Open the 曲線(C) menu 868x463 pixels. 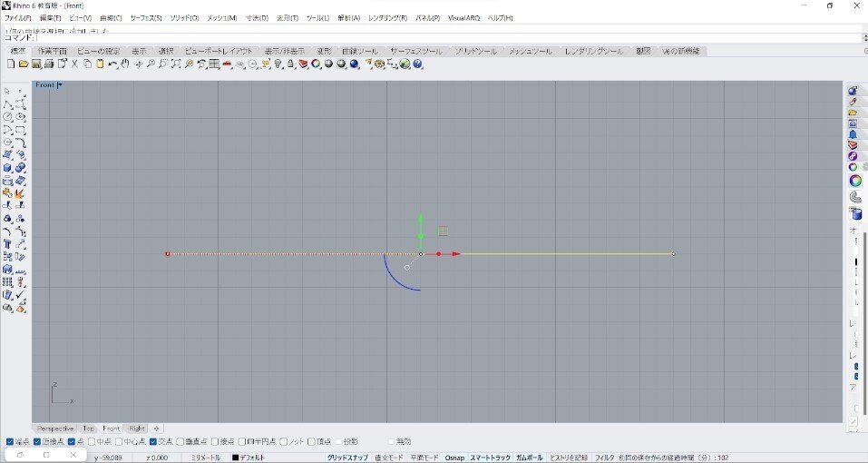click(111, 18)
